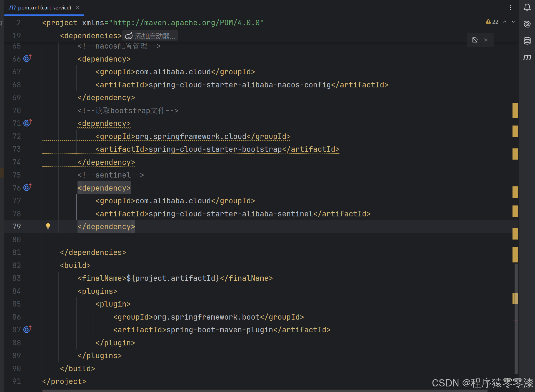Click the org.springframework.boot groupId text
Screen dimensions: 535x392
click(206, 317)
